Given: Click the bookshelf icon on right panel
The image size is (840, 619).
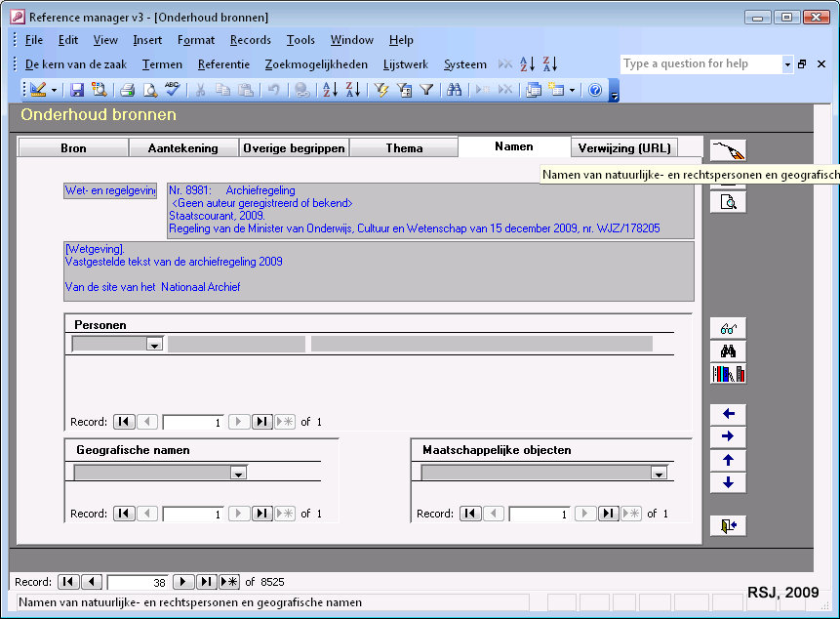Looking at the screenshot, I should point(728,374).
